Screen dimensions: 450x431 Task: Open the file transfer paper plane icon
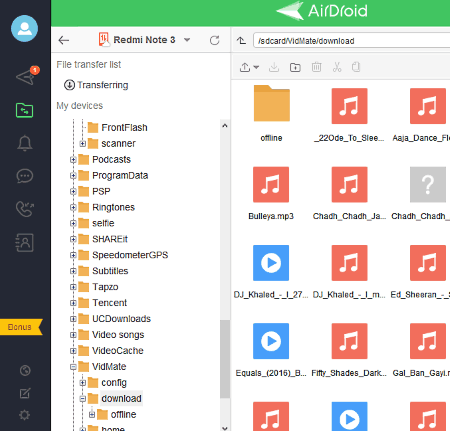coord(25,77)
